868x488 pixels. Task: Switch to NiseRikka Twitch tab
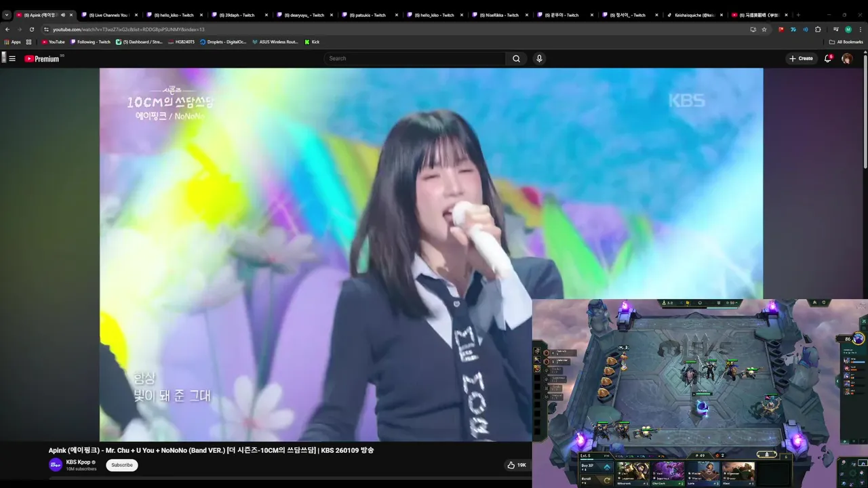pyautogui.click(x=500, y=15)
